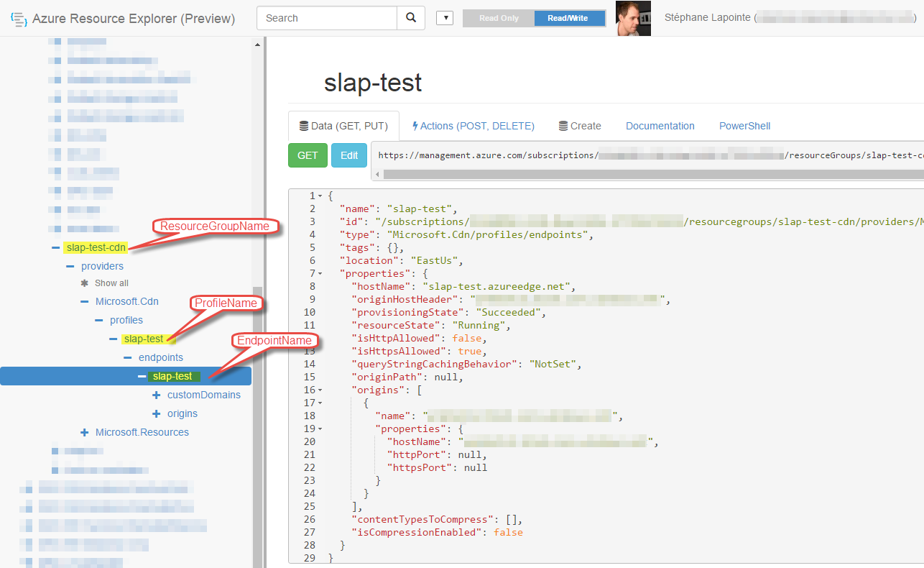The width and height of the screenshot is (924, 568).
Task: Fold the object at line 17
Action: (x=320, y=403)
